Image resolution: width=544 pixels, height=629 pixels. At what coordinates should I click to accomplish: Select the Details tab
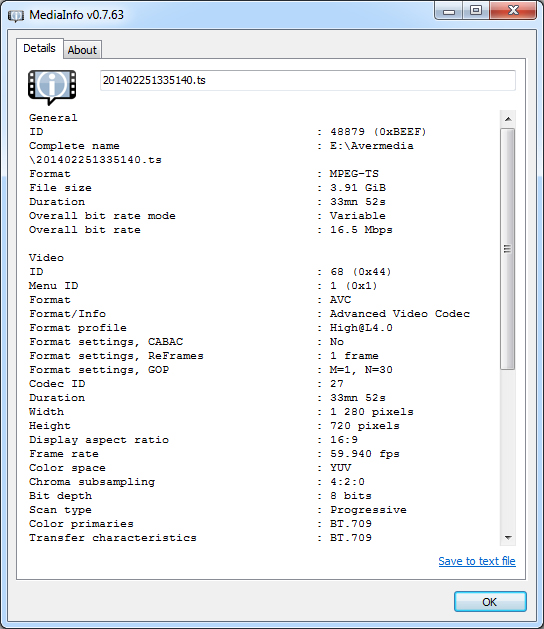coord(39,49)
